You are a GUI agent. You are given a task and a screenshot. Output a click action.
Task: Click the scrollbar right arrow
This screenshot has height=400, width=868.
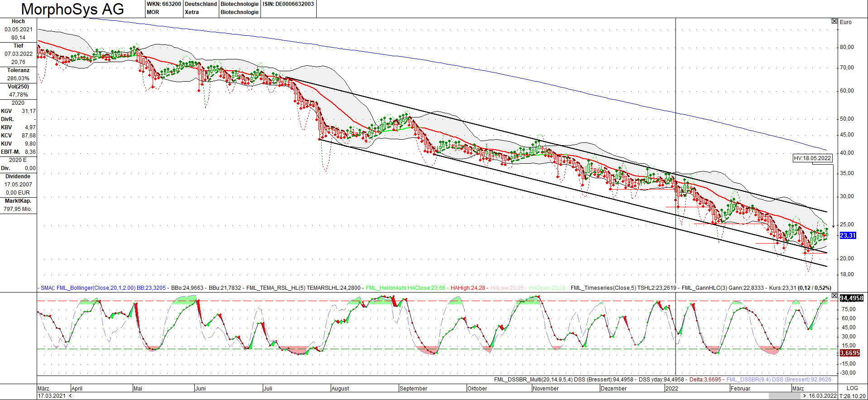[805, 396]
